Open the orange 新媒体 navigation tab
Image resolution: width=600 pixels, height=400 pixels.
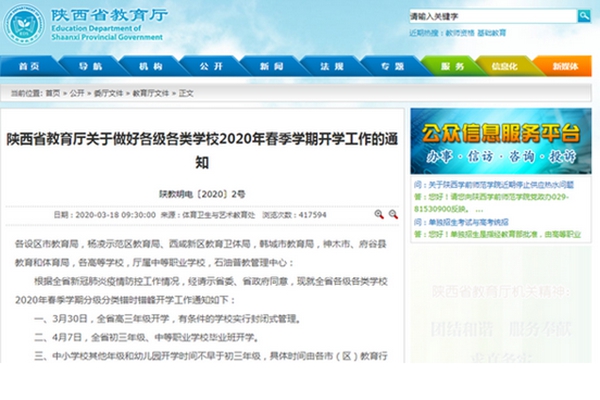pyautogui.click(x=565, y=66)
